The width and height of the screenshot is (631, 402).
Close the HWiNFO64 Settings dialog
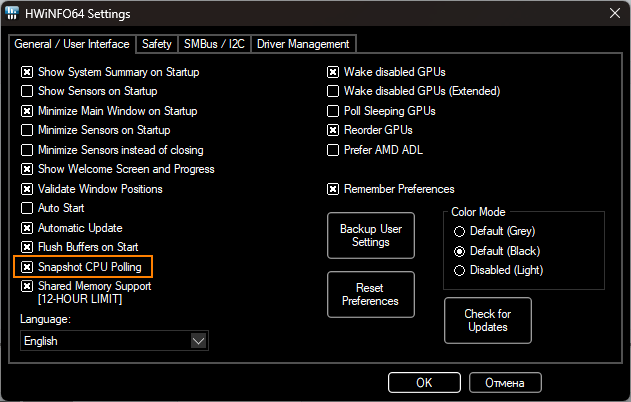[612, 14]
